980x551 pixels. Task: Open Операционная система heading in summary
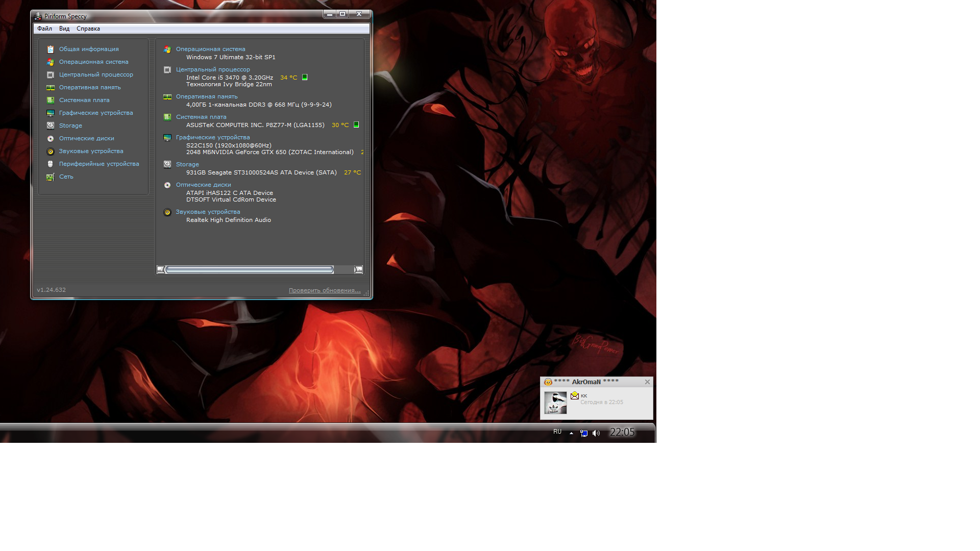click(211, 49)
